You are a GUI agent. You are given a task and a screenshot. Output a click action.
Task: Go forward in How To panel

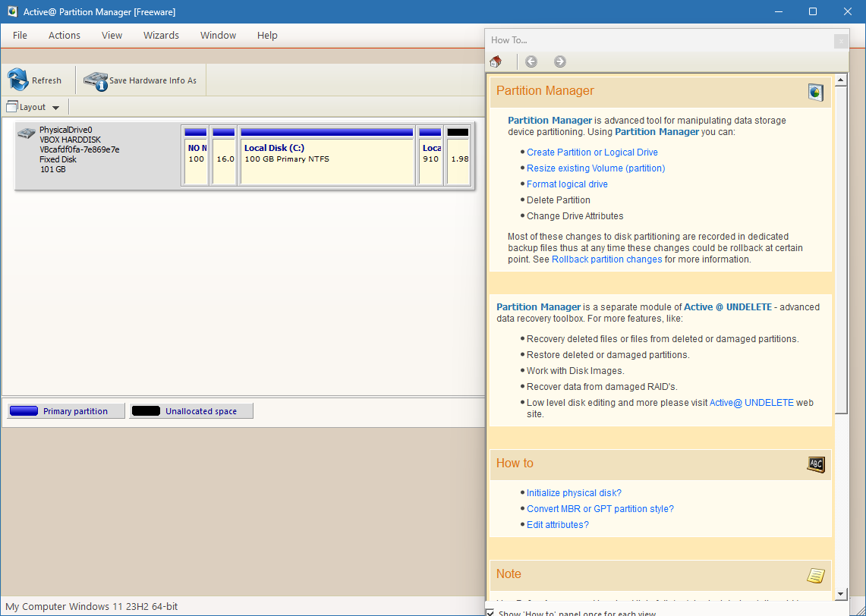(560, 61)
